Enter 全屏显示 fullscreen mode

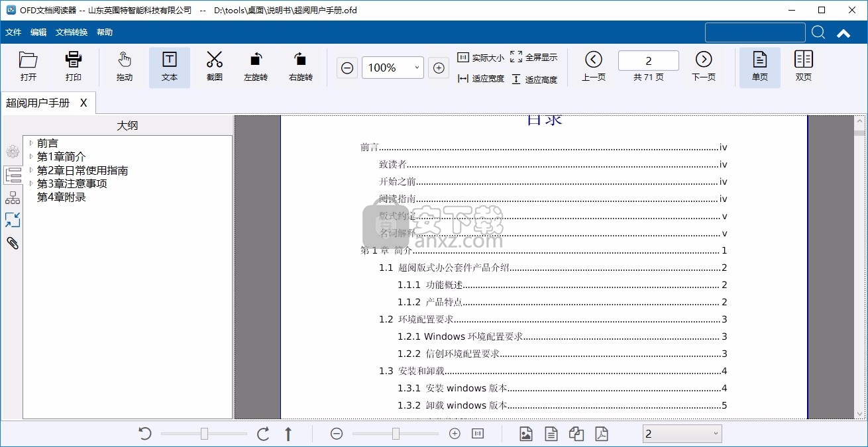click(534, 58)
